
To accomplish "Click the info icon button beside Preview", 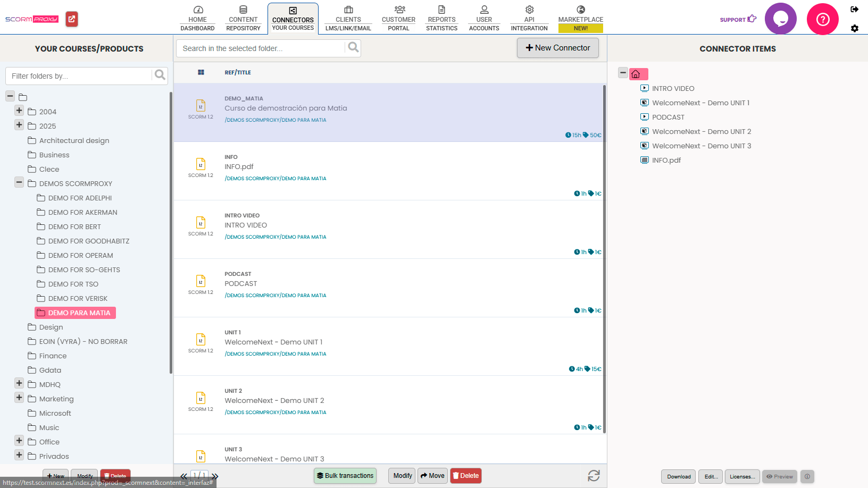I will pos(807,476).
